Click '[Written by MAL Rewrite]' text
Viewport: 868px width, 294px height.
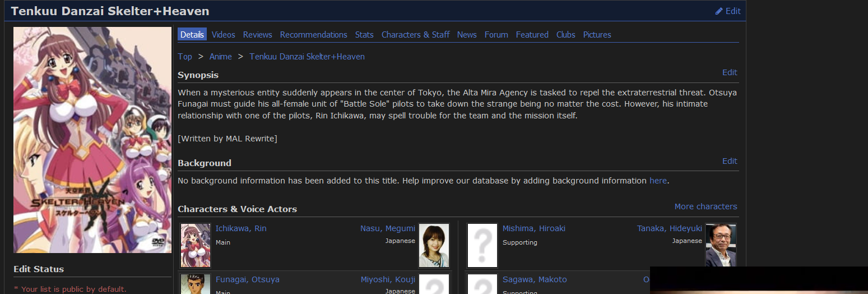pyautogui.click(x=228, y=139)
